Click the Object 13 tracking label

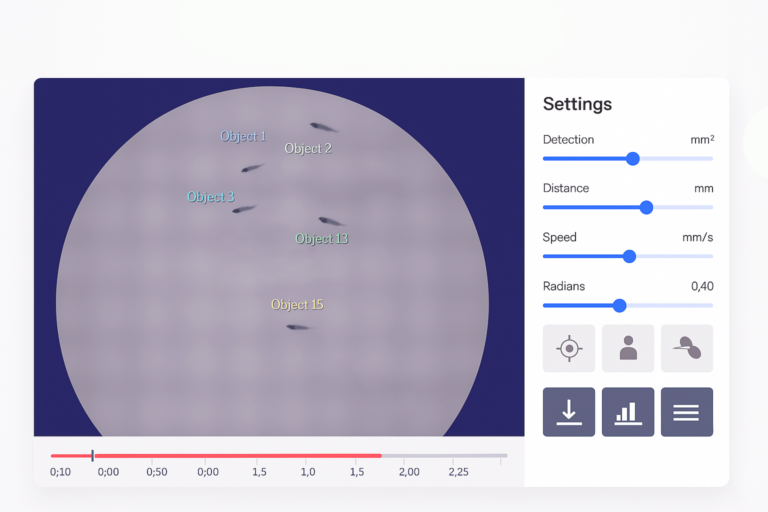click(322, 239)
